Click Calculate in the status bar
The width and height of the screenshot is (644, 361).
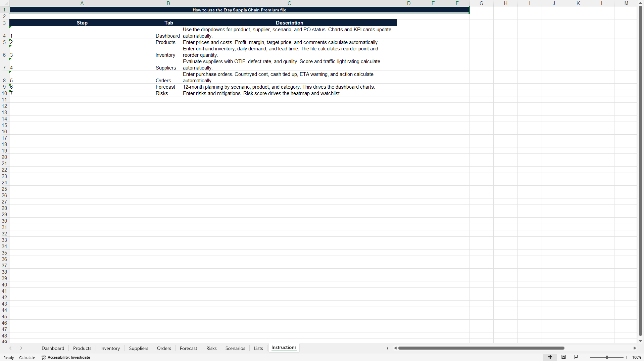tap(27, 358)
